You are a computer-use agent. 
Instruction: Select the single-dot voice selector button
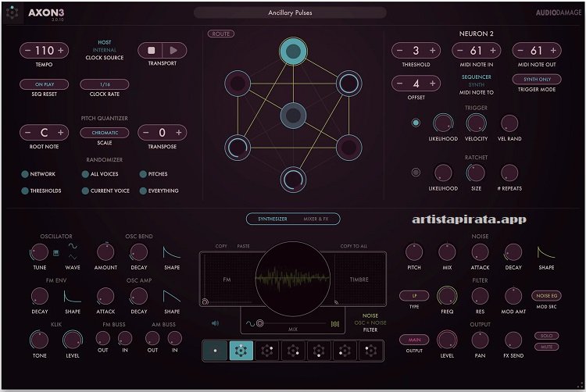216,351
